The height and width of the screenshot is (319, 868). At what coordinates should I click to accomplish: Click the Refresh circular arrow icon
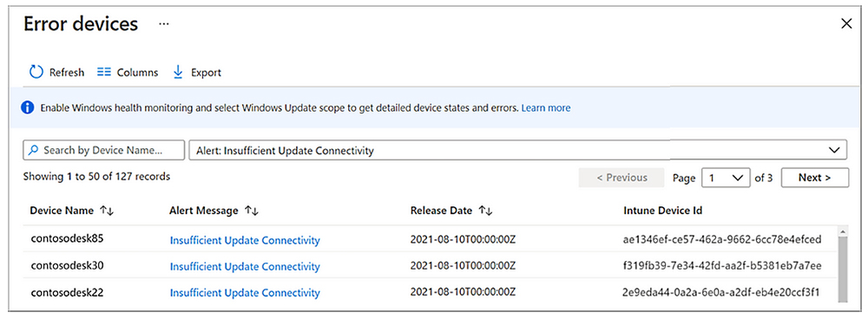[36, 72]
